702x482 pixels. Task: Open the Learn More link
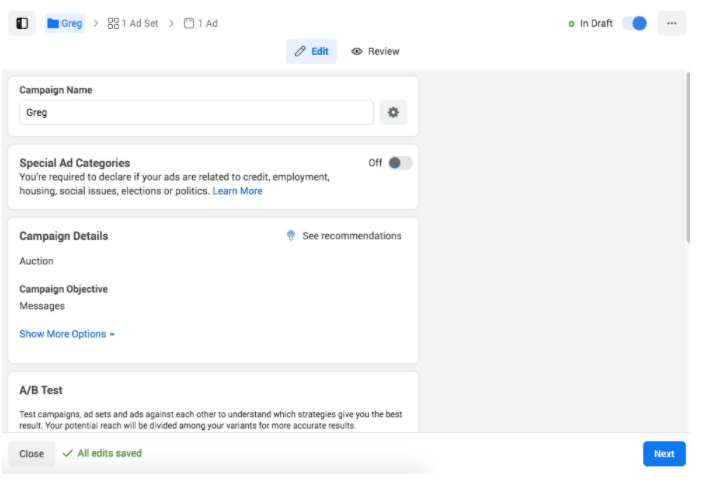(238, 191)
